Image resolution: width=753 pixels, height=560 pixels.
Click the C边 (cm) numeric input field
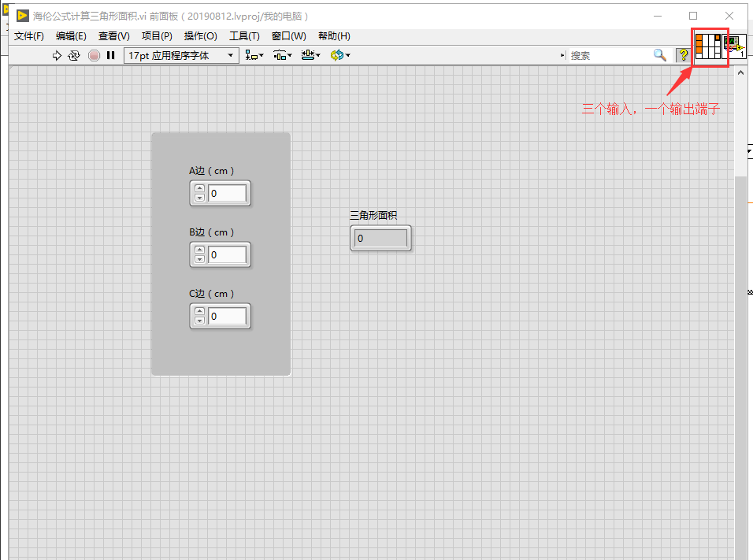(x=227, y=316)
